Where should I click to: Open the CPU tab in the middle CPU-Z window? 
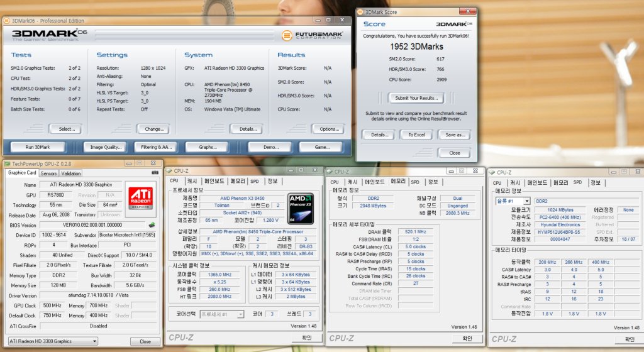[x=335, y=182]
